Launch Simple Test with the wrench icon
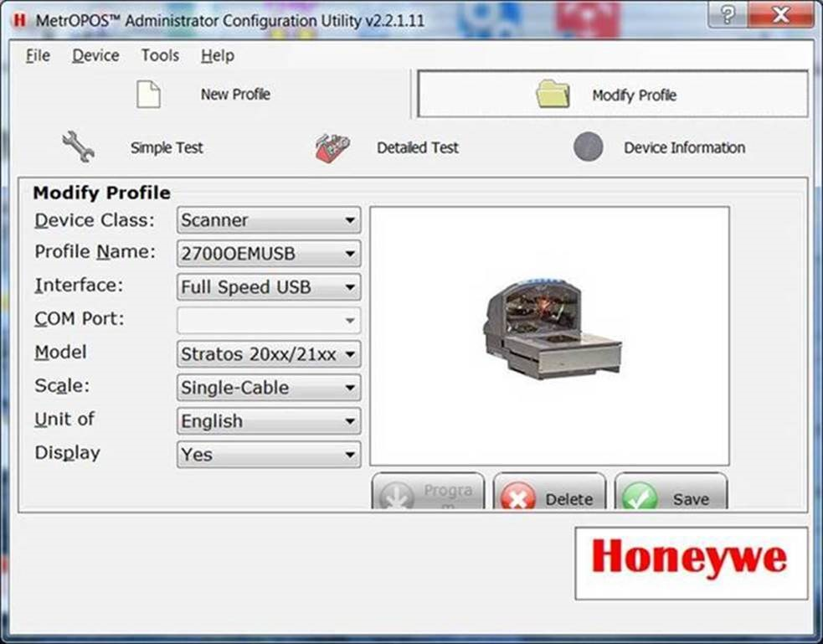This screenshot has width=823, height=644. [76, 146]
